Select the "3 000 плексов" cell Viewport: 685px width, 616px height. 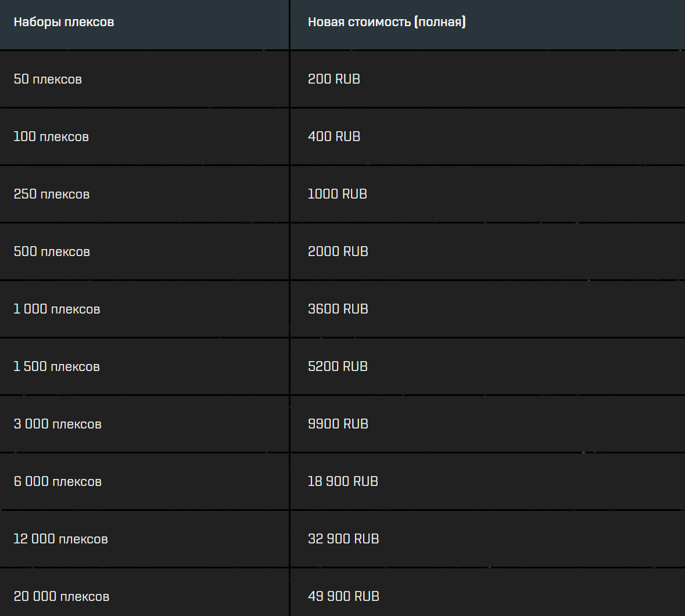point(58,424)
